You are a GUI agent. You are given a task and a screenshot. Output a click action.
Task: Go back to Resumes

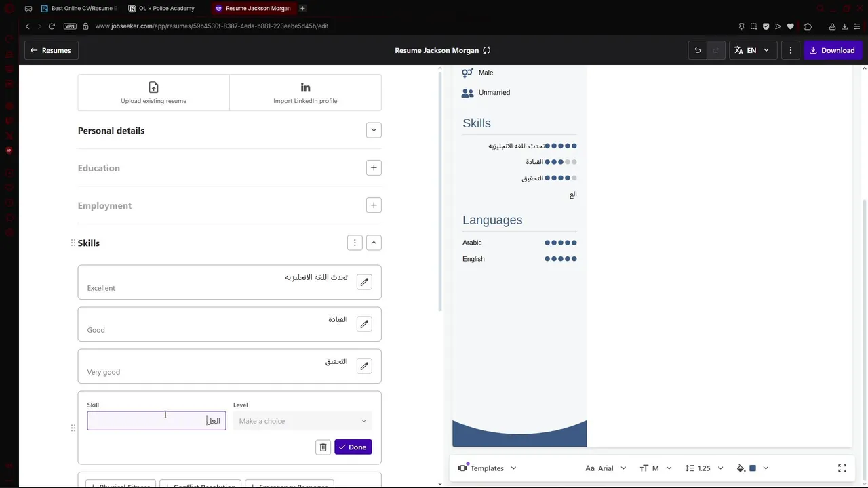point(50,50)
